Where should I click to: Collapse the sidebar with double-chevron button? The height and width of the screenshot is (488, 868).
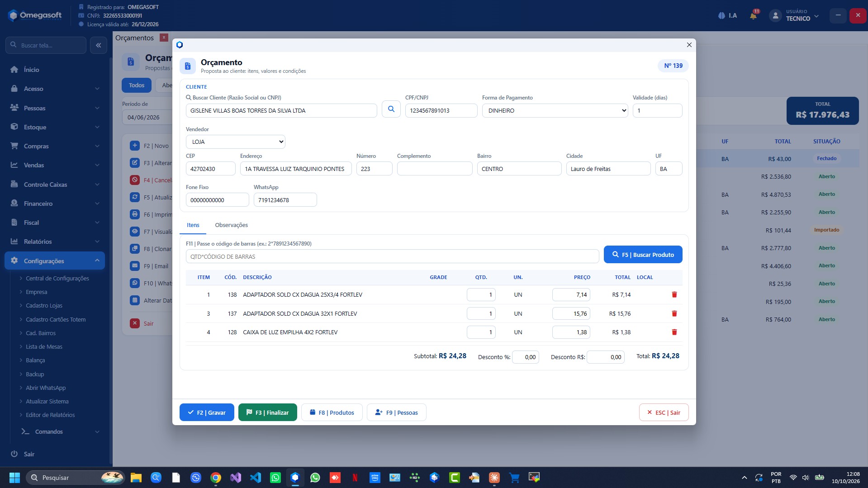tap(99, 45)
